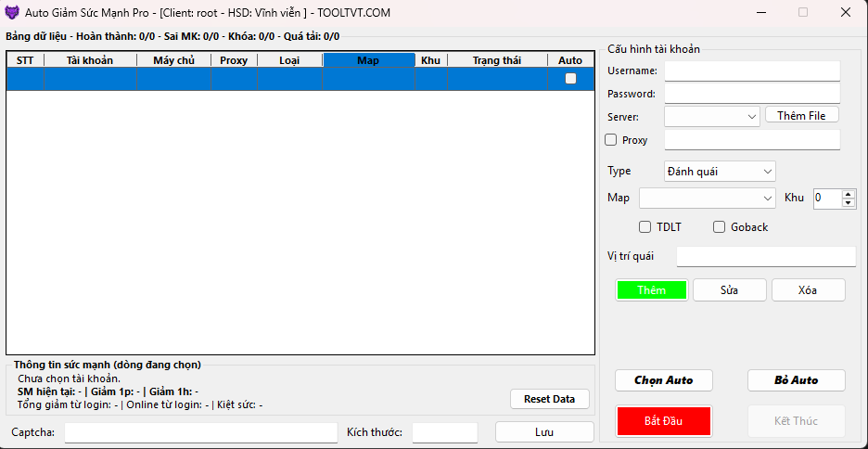Toggle the TDLT checkbox
This screenshot has width=868, height=449.
point(645,227)
